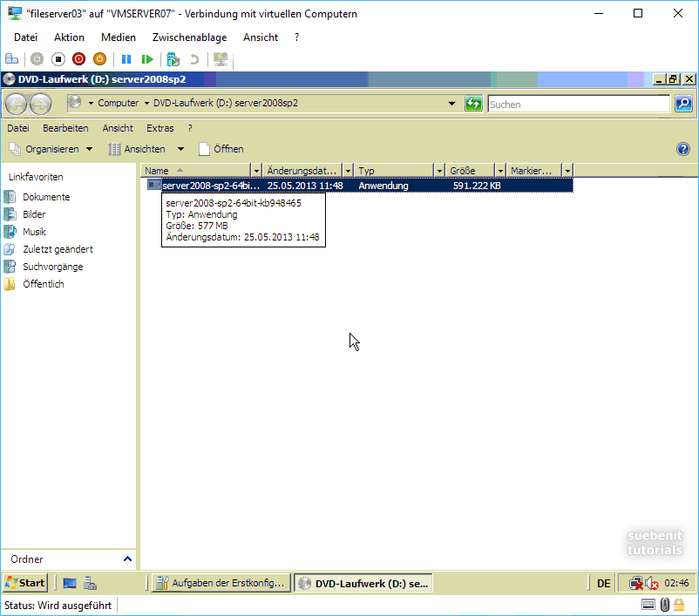This screenshot has height=616, width=699.
Task: Sort by the Typ column header
Action: tap(394, 171)
